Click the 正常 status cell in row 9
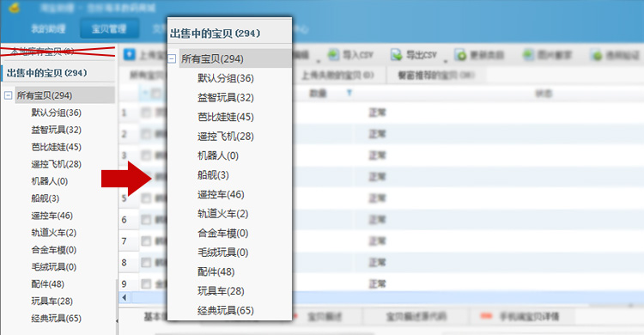The width and height of the screenshot is (644, 335). click(377, 283)
